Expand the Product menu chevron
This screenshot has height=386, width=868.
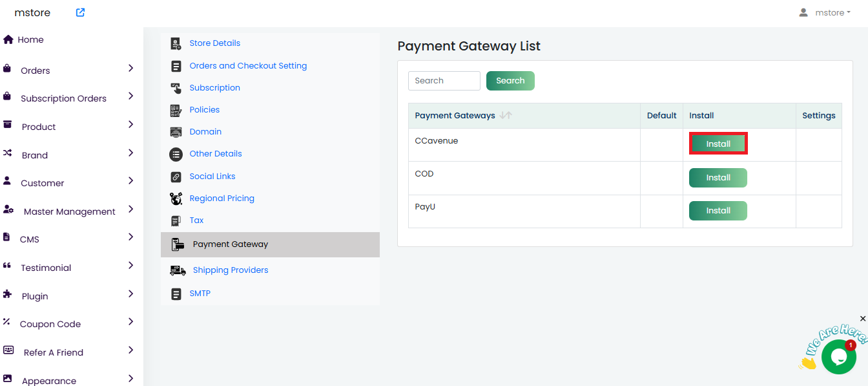(130, 124)
